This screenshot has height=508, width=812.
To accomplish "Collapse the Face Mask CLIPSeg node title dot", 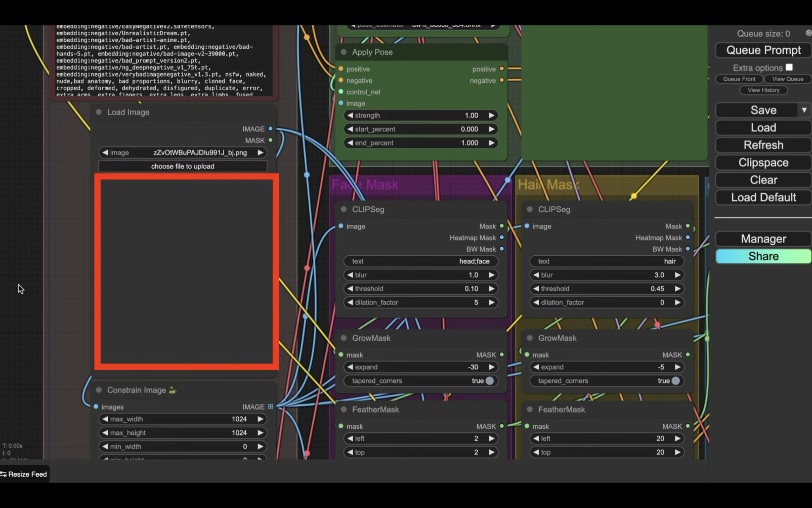I will tap(344, 209).
